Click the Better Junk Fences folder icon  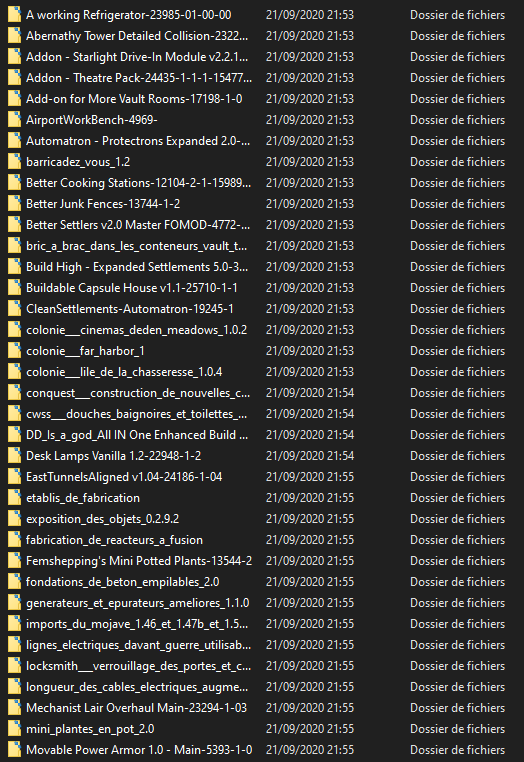tap(15, 204)
